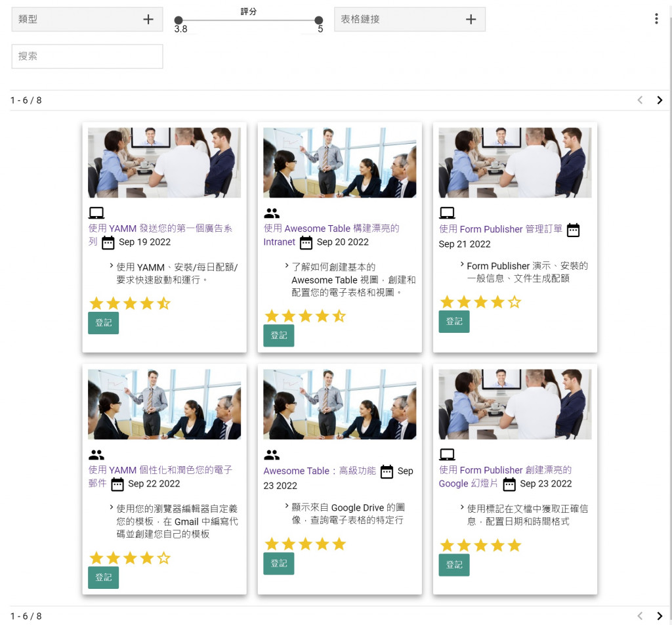Click laptop icon on YAMM 廣告系列 card
Screen dimensions: 672x625
point(96,213)
